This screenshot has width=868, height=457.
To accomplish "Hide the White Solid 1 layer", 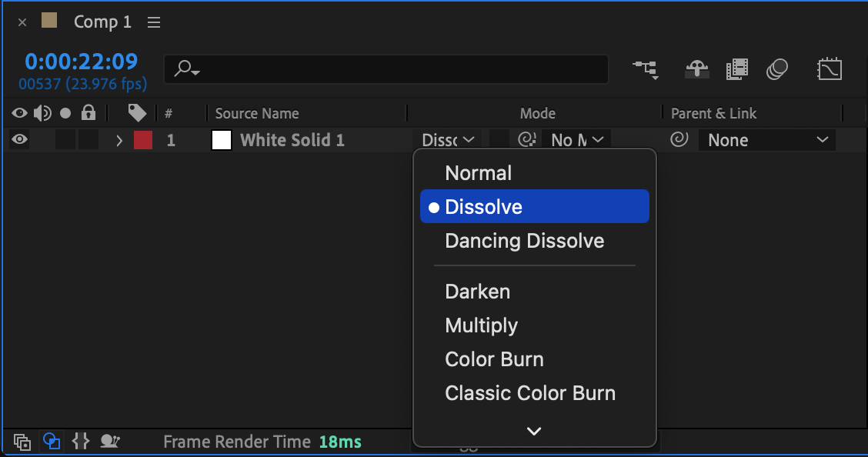I will coord(20,140).
